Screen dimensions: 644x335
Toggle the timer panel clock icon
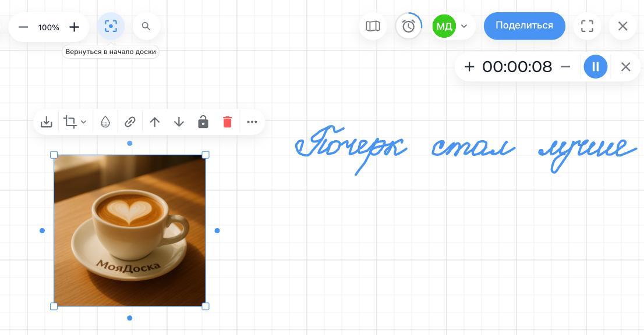click(408, 26)
